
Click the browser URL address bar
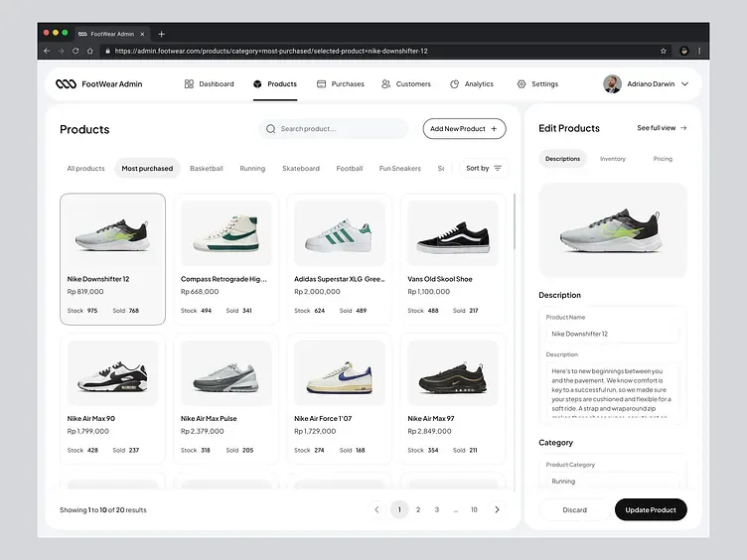click(383, 51)
